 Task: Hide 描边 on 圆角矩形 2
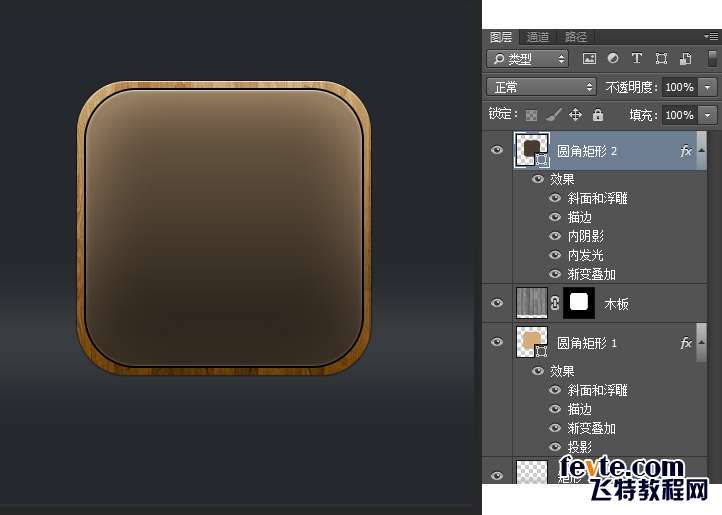(555, 217)
